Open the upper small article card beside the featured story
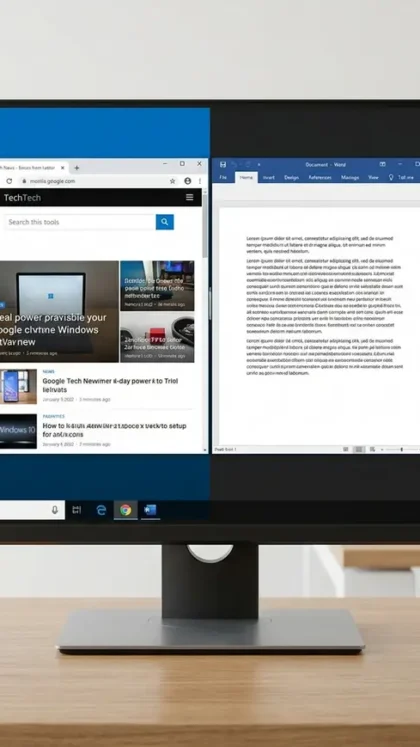 tap(157, 285)
